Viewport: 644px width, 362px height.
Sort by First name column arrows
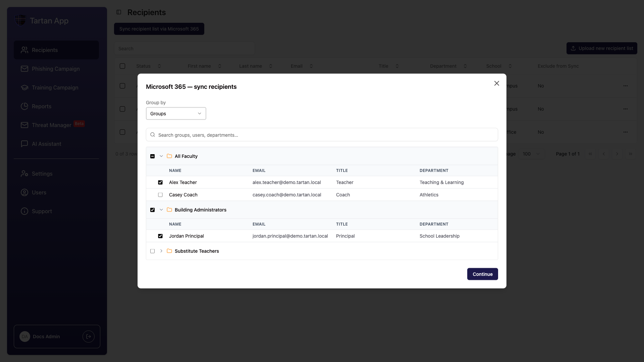point(220,66)
